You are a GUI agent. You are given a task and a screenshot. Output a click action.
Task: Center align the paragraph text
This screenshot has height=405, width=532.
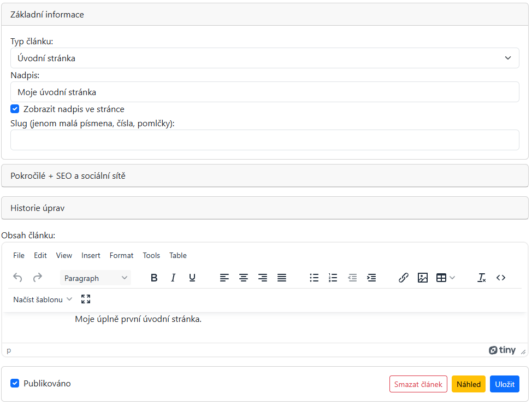244,278
